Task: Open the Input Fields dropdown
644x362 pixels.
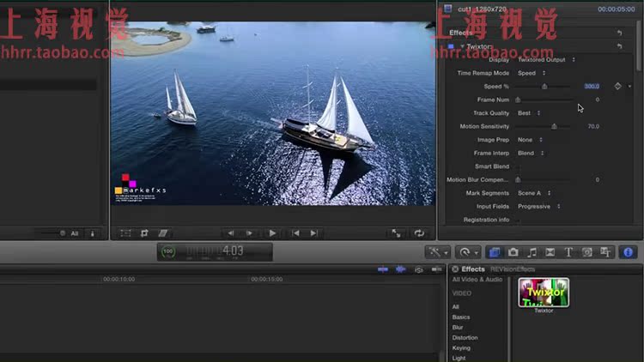Action: click(x=539, y=207)
